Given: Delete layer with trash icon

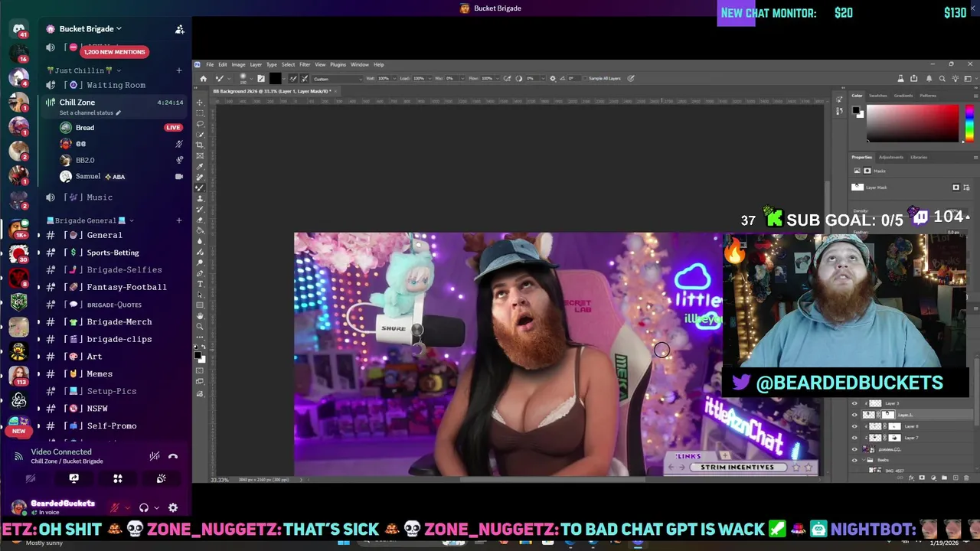Looking at the screenshot, I should [966, 478].
